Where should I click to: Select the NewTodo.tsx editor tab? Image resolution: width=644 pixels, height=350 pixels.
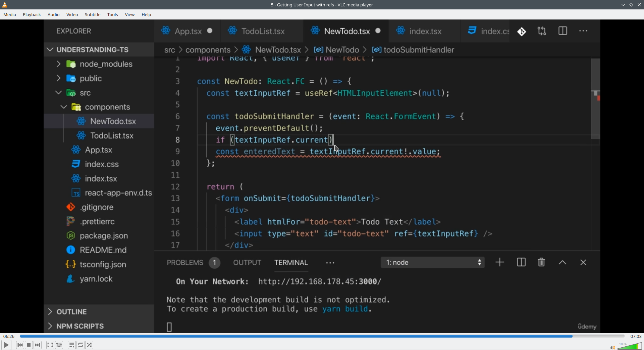tap(346, 31)
